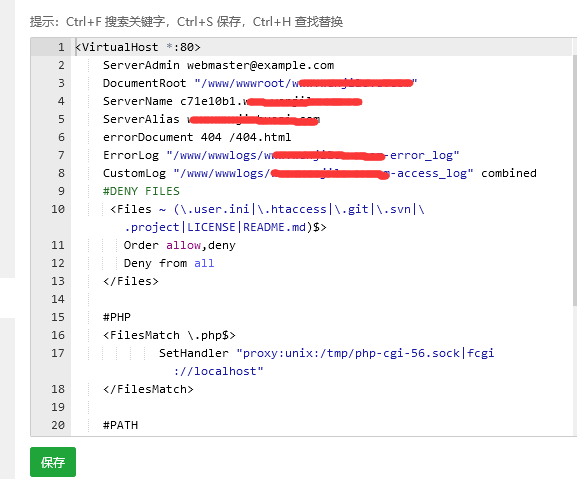This screenshot has width=577, height=479.
Task: Click the #DENY FILES comment
Action: [141, 191]
